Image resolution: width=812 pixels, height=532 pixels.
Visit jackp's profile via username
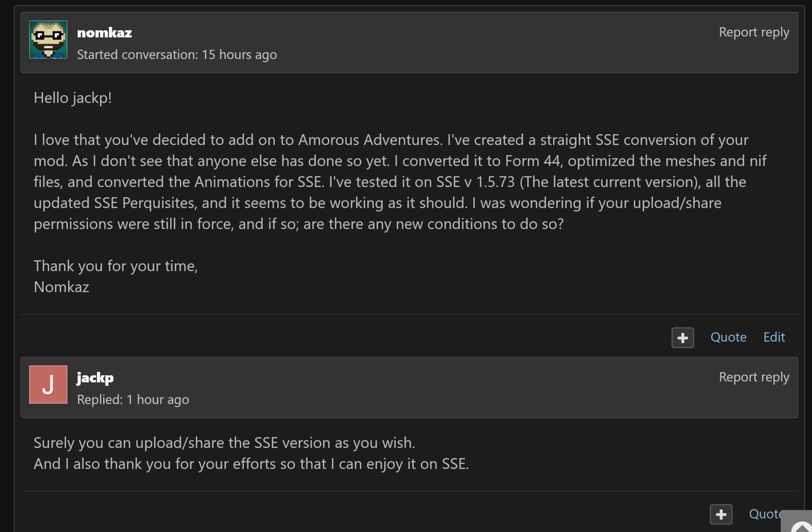click(x=95, y=377)
